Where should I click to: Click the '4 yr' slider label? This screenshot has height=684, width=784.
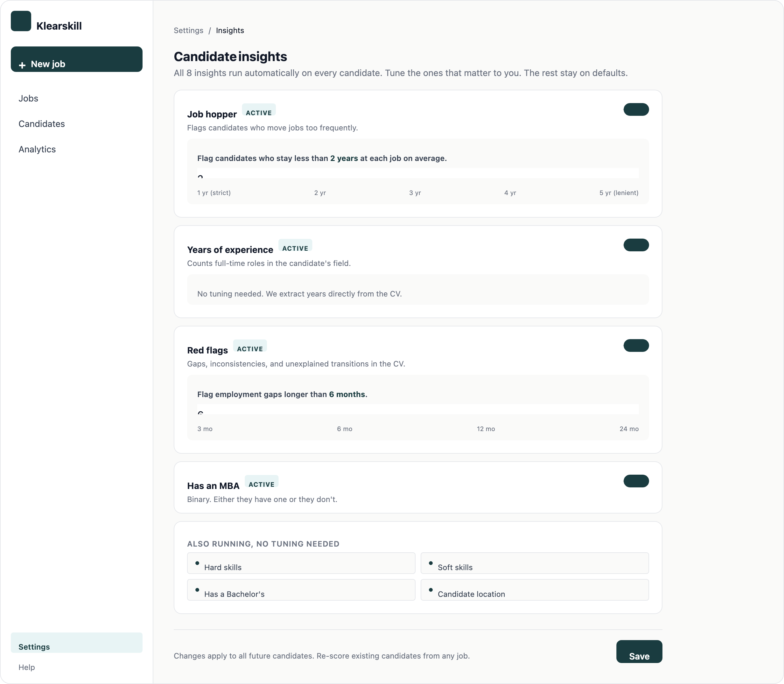pyautogui.click(x=510, y=193)
